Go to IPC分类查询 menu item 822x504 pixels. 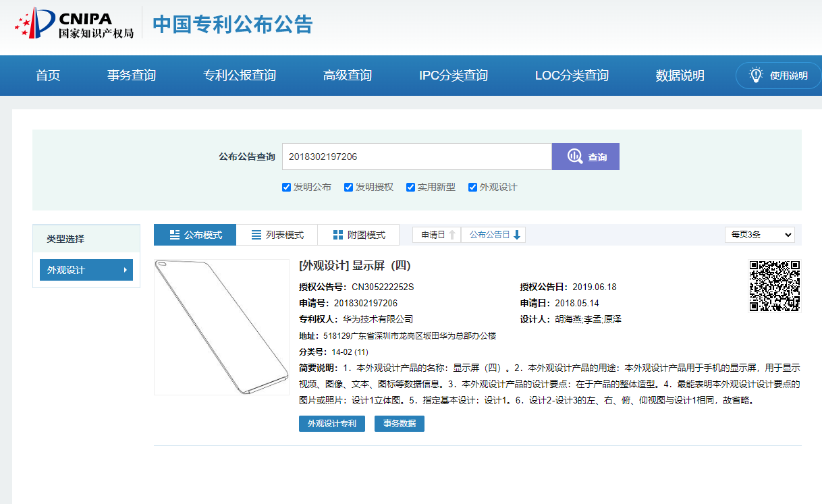453,76
